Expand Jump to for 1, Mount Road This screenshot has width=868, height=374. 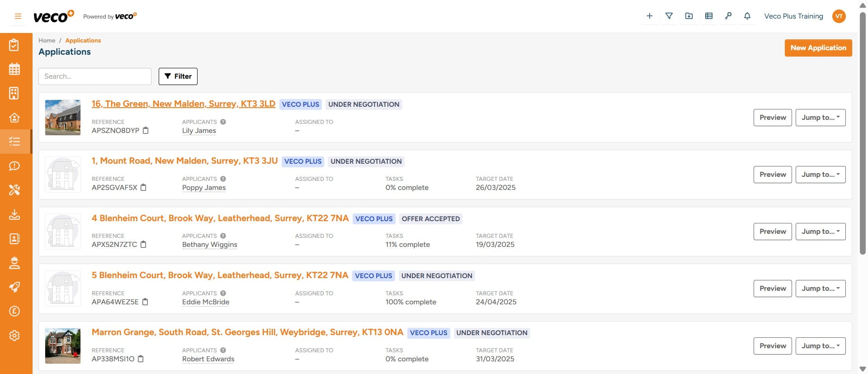click(821, 175)
